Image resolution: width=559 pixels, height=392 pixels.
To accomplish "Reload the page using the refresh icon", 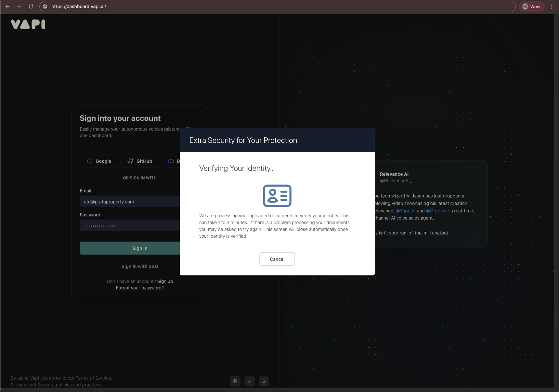I will click(31, 6).
